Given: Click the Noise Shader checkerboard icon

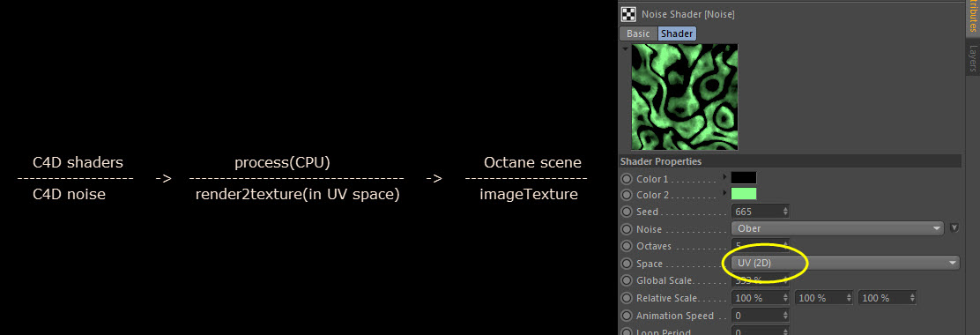Looking at the screenshot, I should click(628, 14).
